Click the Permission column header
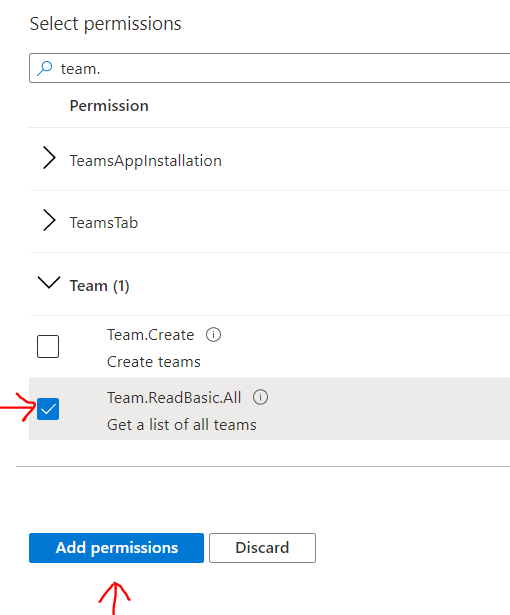This screenshot has height=615, width=510. pos(109,106)
